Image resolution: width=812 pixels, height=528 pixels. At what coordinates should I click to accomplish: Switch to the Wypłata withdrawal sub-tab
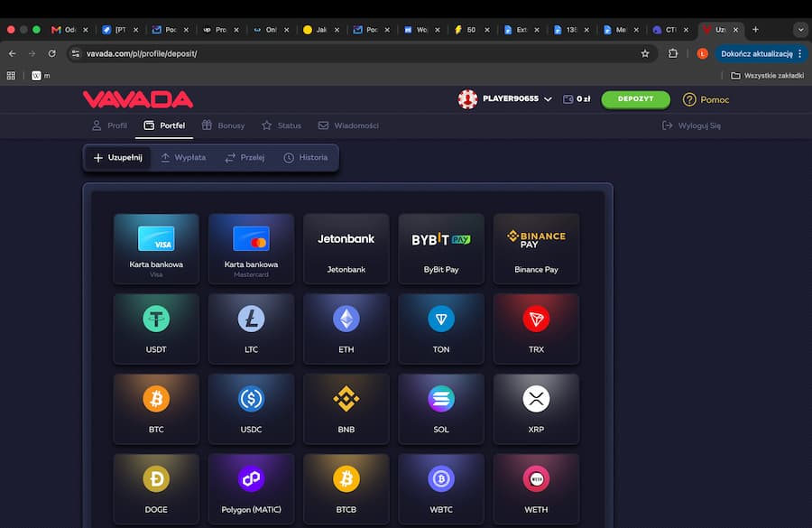(183, 158)
